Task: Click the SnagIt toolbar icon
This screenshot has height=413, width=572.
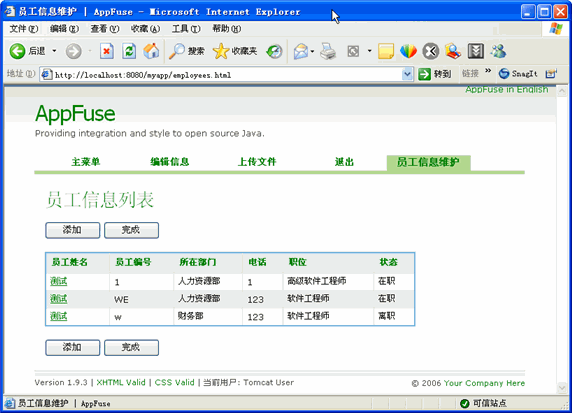Action: (x=504, y=74)
